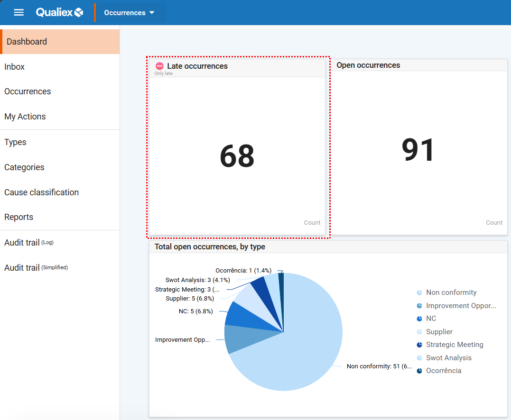The image size is (511, 420).
Task: Toggle the Supplier legend pie icon
Action: click(419, 332)
